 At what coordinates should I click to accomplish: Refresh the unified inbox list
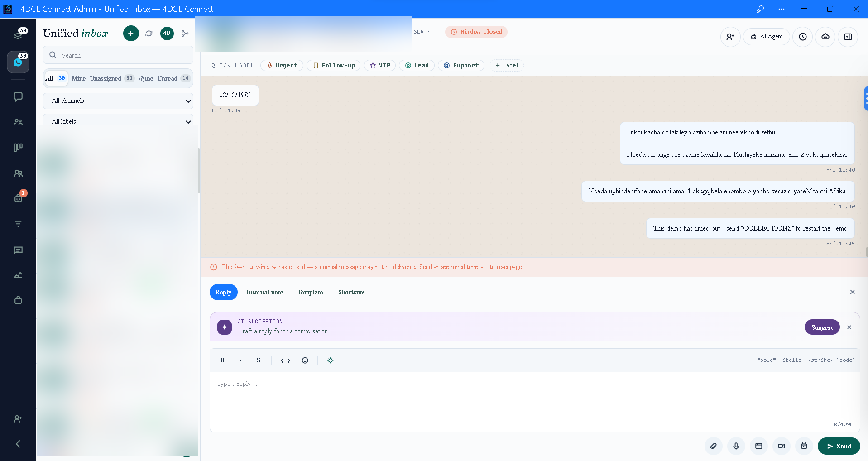coord(149,33)
